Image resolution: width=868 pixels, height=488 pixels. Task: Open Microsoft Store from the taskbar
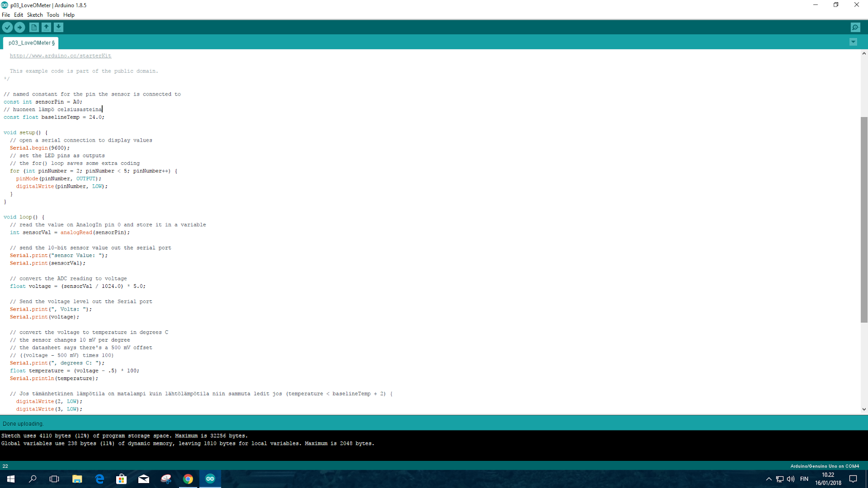coord(122,479)
